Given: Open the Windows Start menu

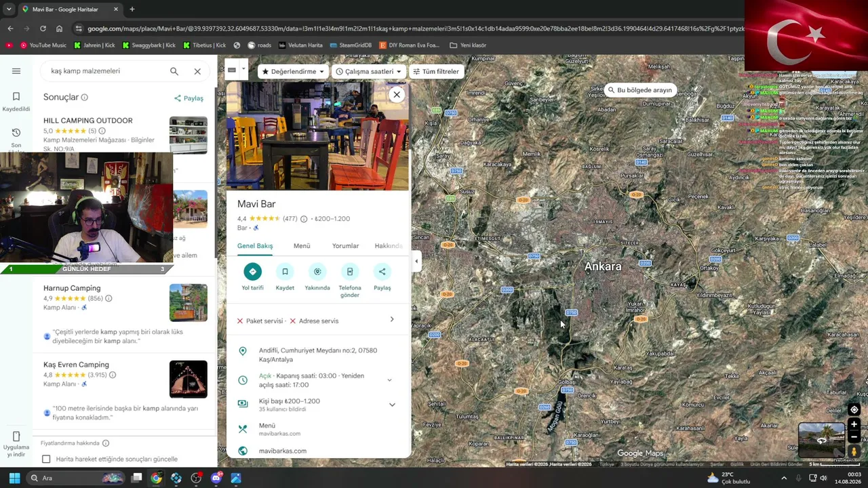Looking at the screenshot, I should click(x=14, y=478).
